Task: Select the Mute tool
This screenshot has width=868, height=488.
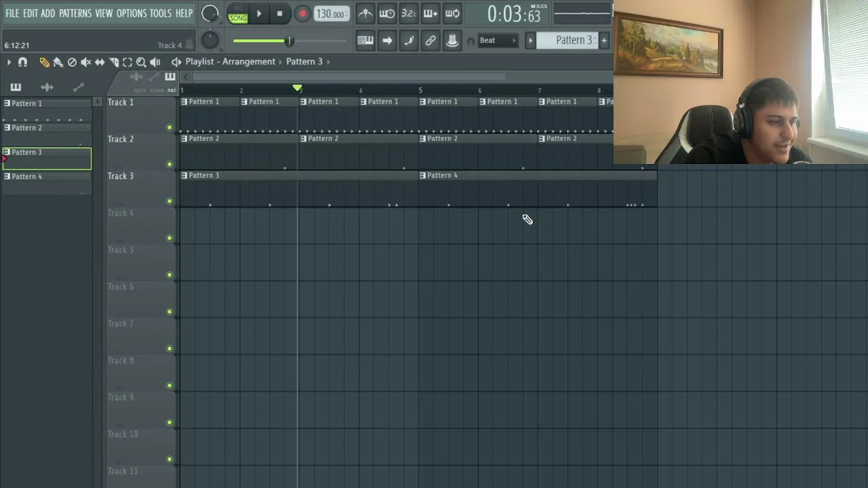Action: coord(86,62)
